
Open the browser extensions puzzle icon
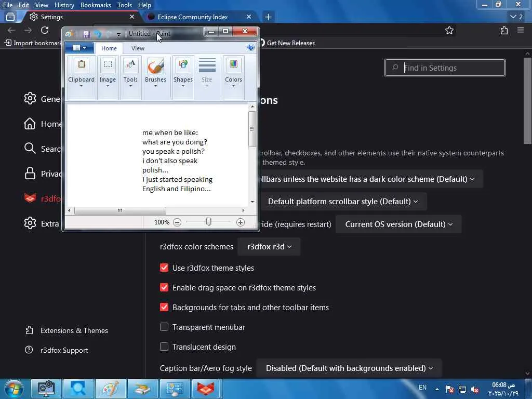pyautogui.click(x=504, y=30)
